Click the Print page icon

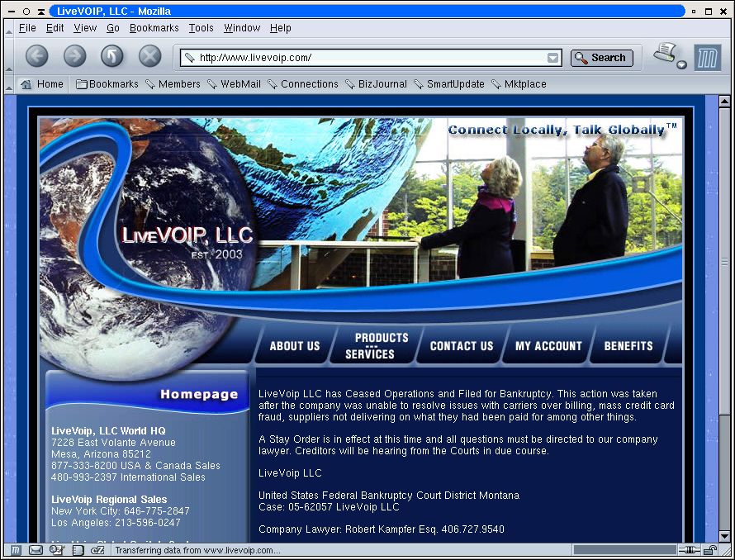pos(665,54)
